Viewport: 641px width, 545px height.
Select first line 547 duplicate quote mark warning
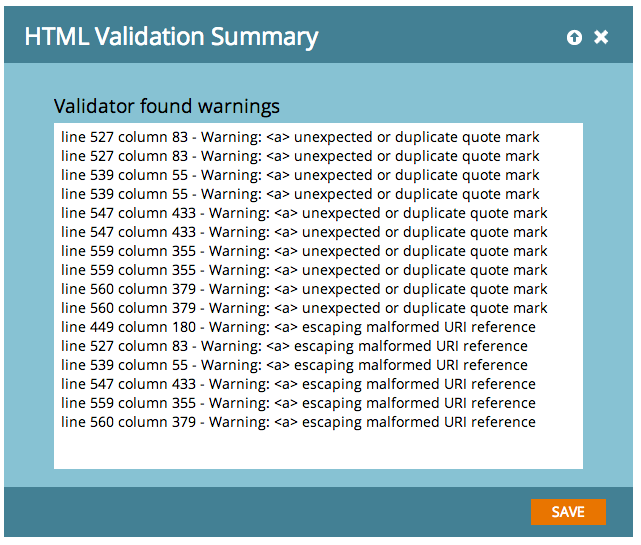[x=304, y=213]
